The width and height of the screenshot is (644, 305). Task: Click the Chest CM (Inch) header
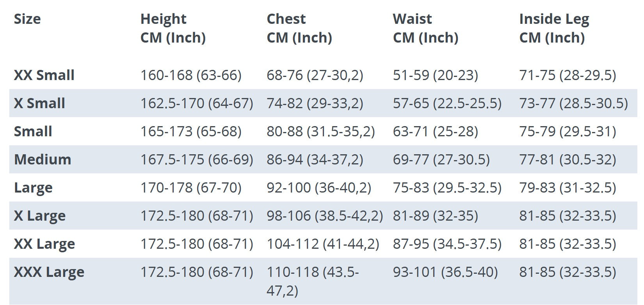click(299, 28)
